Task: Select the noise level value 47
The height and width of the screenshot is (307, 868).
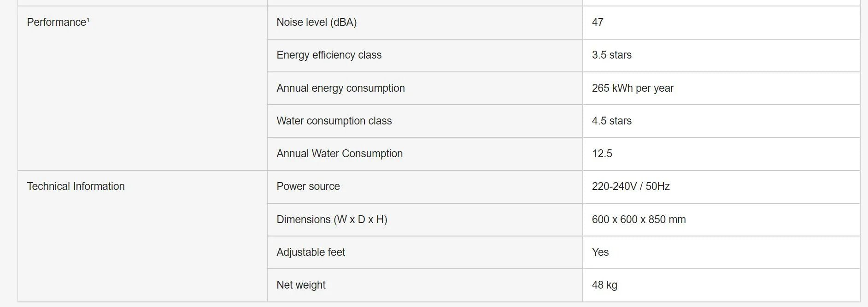Action: click(598, 22)
